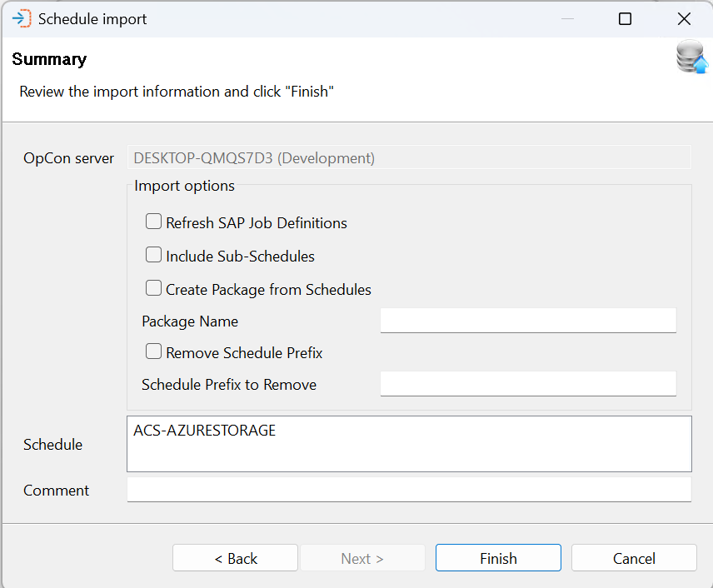The image size is (713, 588).
Task: Click the Schedule import title bar icon
Action: (22, 18)
